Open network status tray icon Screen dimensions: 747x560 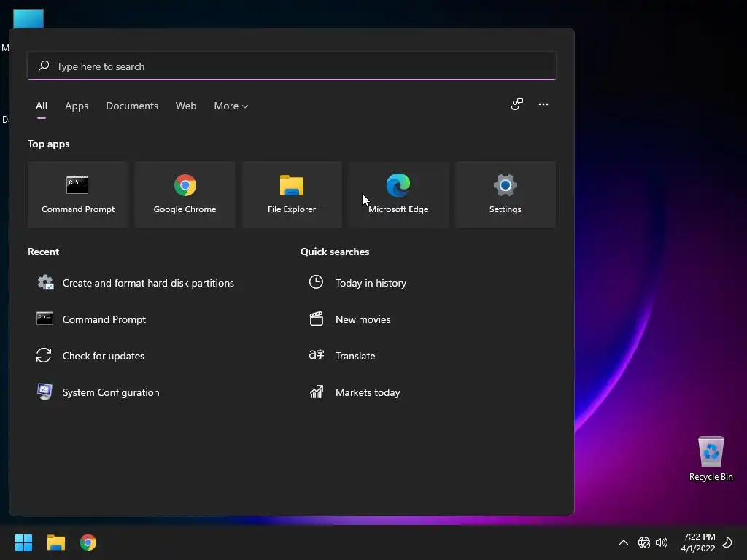coord(643,542)
